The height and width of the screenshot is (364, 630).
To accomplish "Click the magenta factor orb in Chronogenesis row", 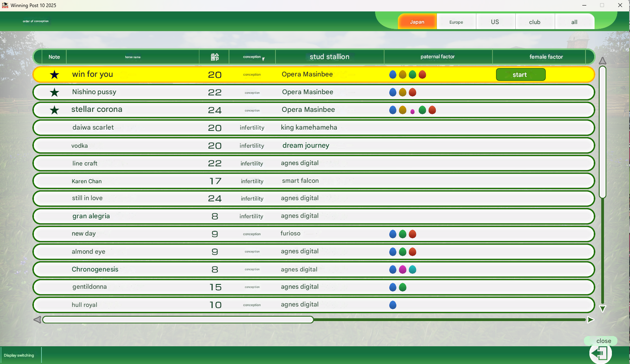I will coord(403,269).
